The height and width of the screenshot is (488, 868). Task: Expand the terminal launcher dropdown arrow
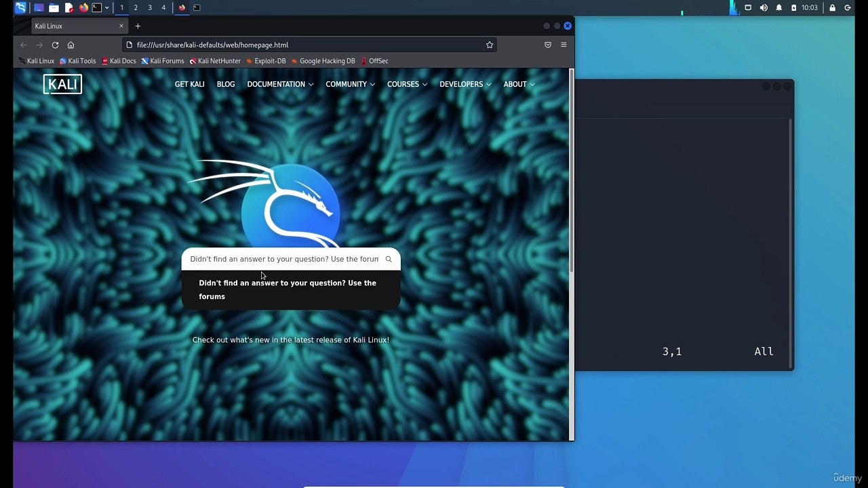click(106, 8)
